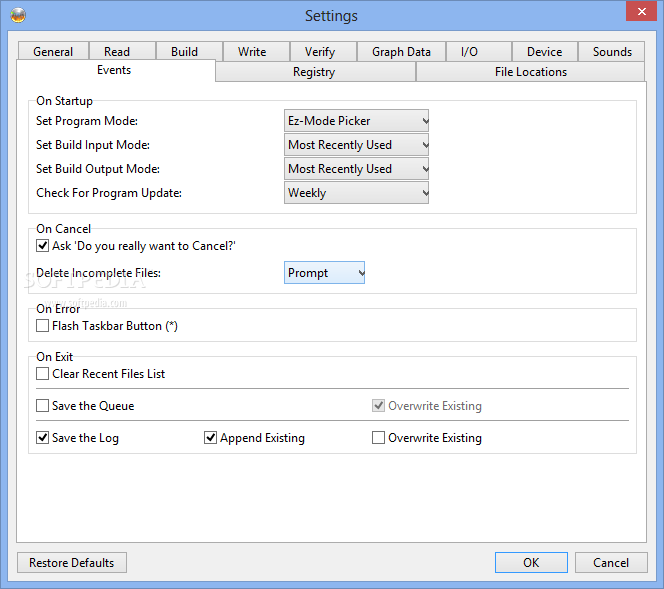Switch to the Registry tab
The image size is (664, 589).
314,72
